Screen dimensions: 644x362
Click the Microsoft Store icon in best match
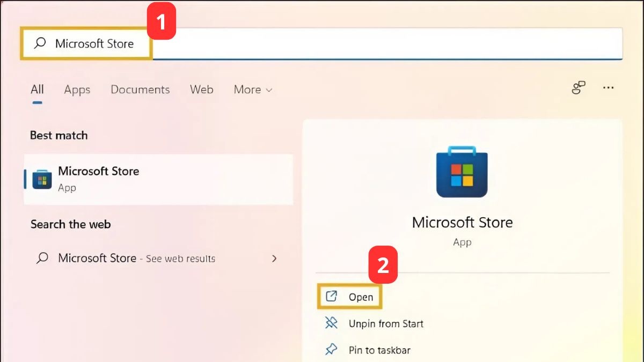(x=42, y=179)
